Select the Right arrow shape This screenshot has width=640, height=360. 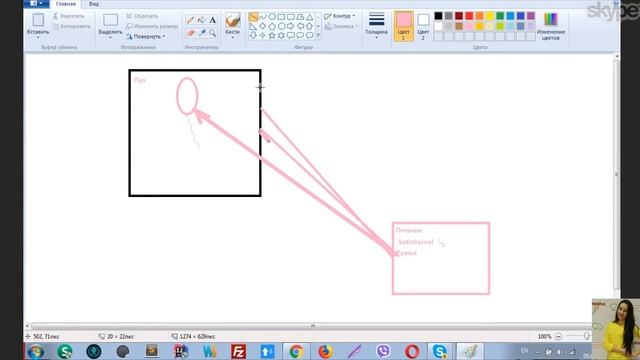[x=291, y=26]
